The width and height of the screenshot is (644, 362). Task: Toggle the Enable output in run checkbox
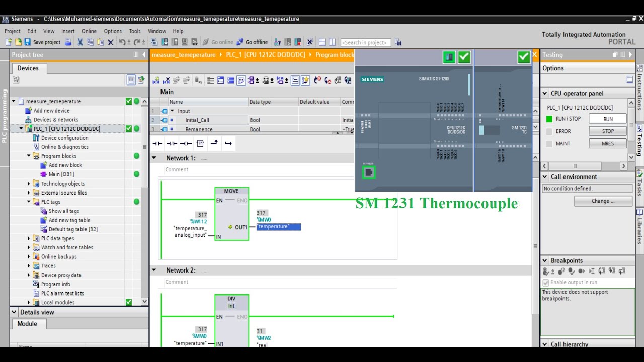click(546, 283)
